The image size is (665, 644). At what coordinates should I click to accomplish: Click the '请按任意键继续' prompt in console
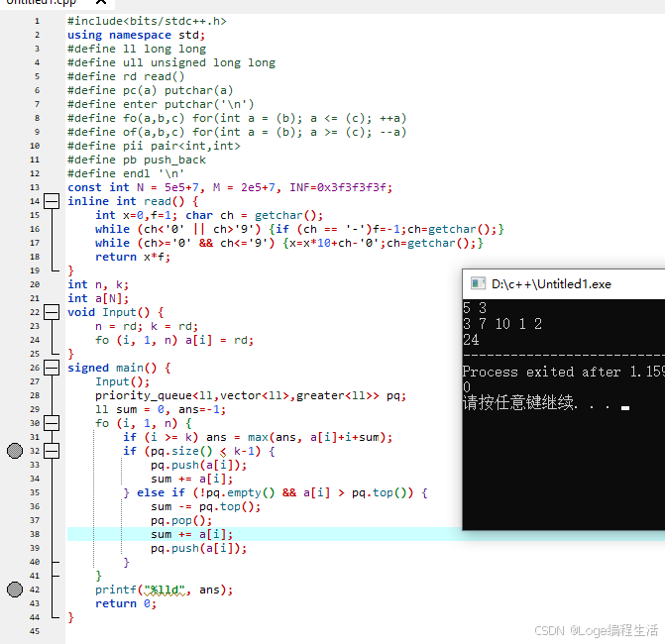pyautogui.click(x=519, y=403)
